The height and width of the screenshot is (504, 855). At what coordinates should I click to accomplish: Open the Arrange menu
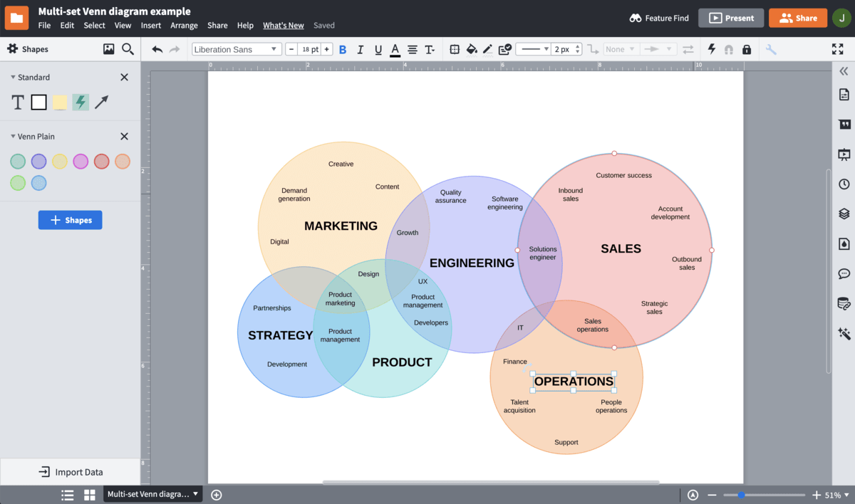(x=184, y=26)
